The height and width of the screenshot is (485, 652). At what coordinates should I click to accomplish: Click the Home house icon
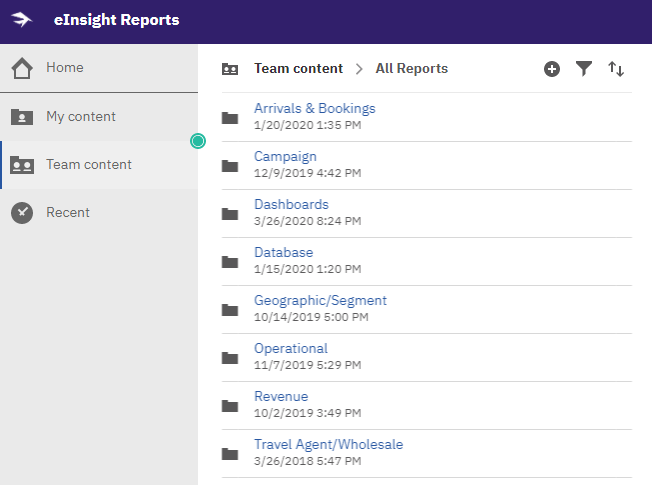pos(22,68)
